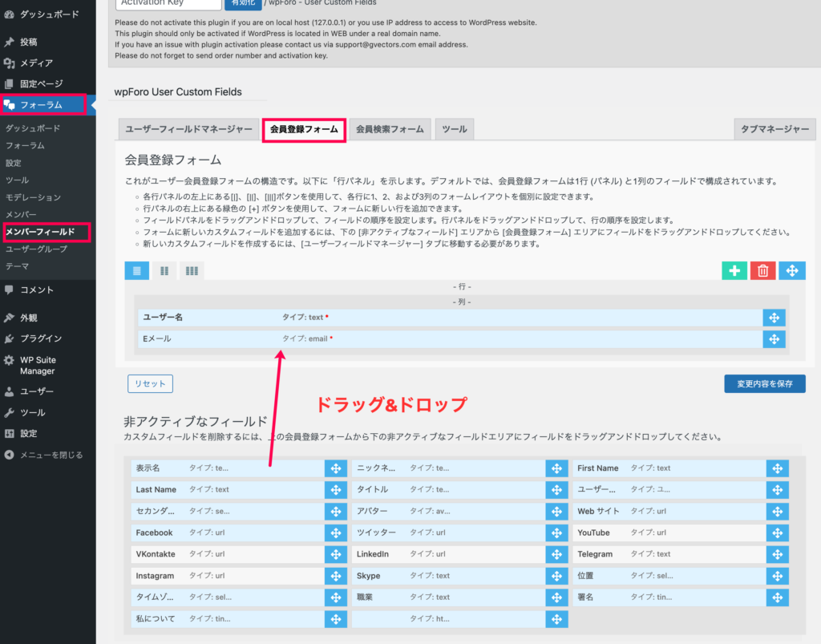Click move handle of LinkedIn field
Image resolution: width=821 pixels, height=644 pixels.
coord(556,554)
